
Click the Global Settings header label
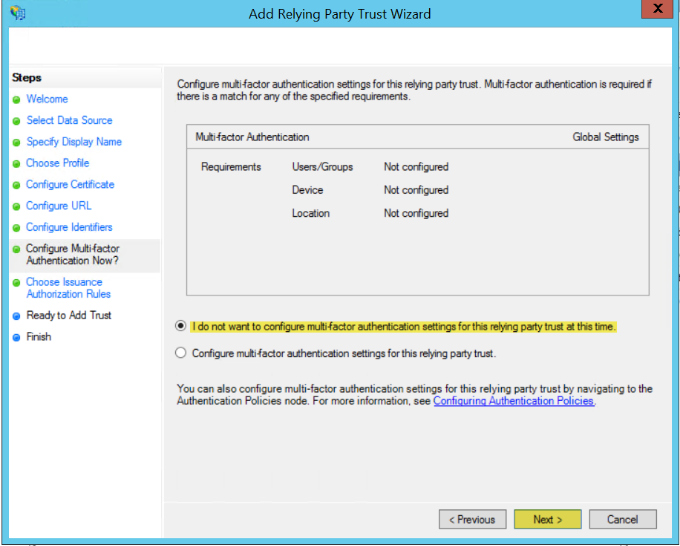coord(605,137)
